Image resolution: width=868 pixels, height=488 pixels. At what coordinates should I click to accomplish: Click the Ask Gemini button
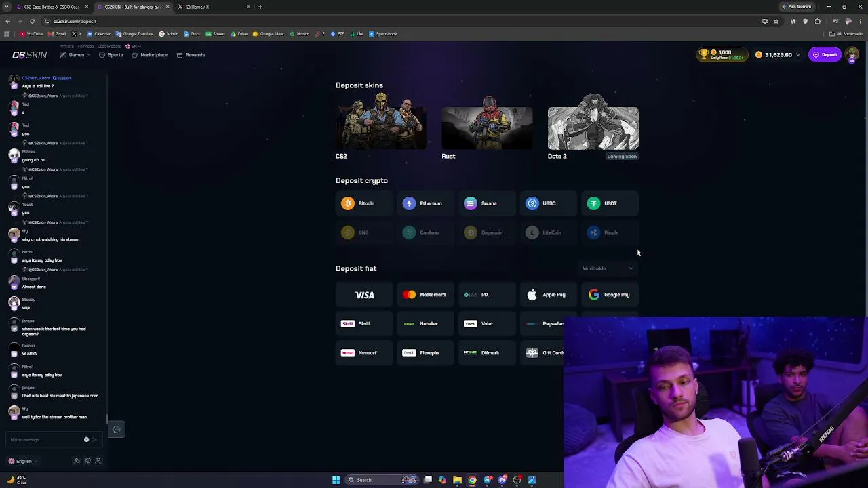pyautogui.click(x=796, y=7)
